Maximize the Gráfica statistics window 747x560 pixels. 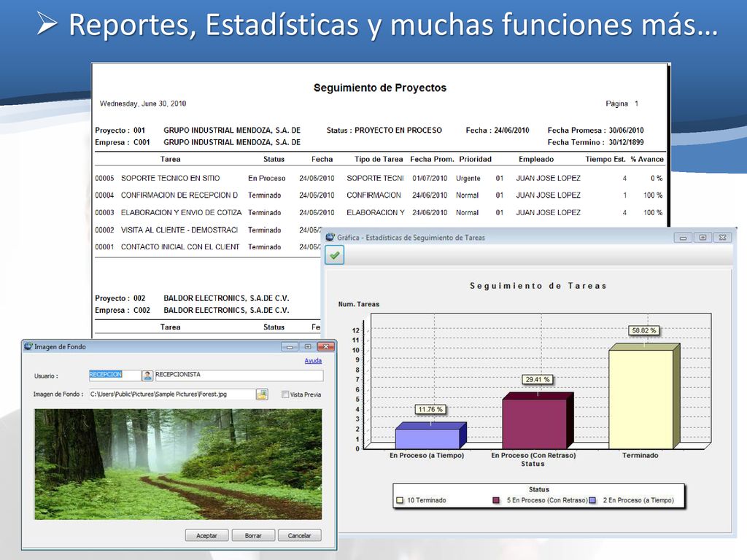(x=703, y=237)
